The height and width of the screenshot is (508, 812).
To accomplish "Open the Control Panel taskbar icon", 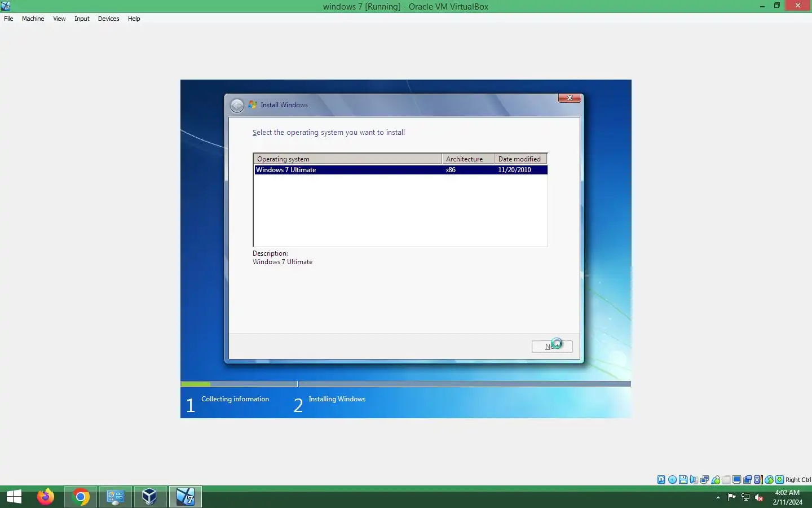I will click(x=116, y=497).
